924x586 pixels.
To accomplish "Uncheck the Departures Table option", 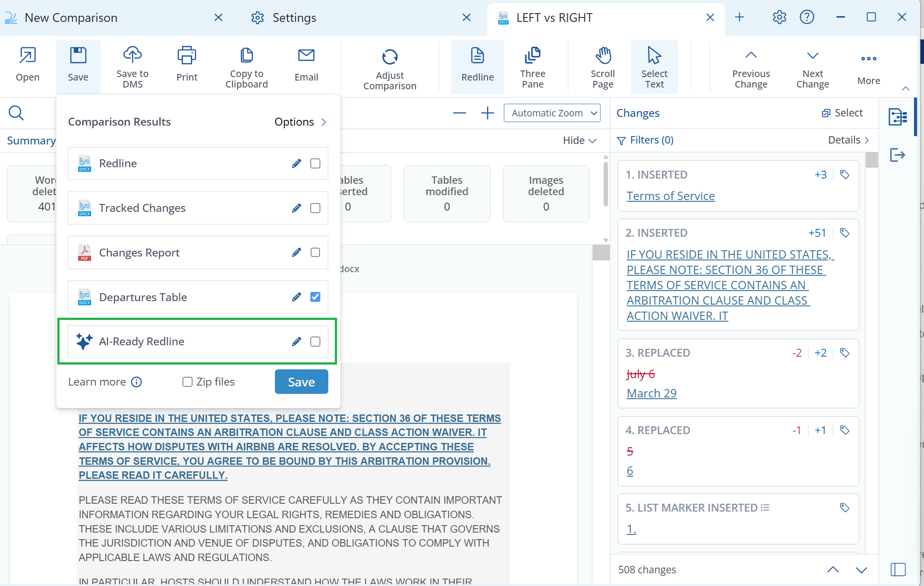I will [x=315, y=297].
